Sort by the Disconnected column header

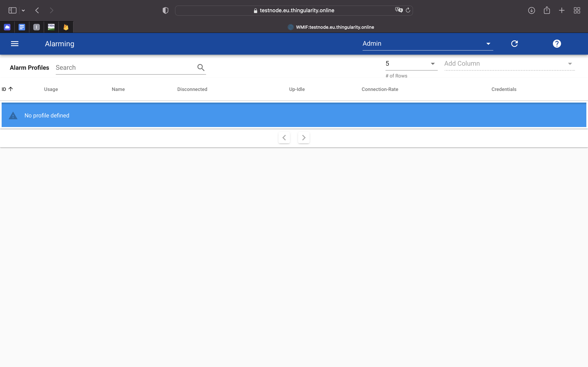click(x=192, y=89)
